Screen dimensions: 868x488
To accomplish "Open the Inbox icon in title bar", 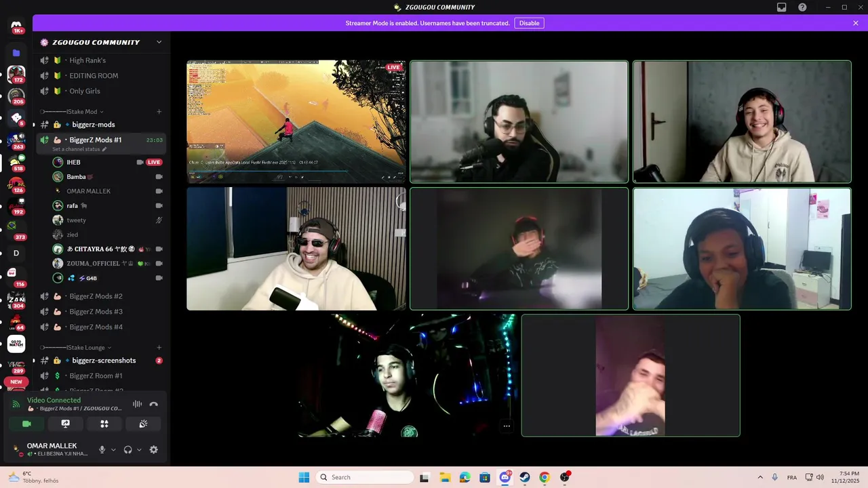I will 782,7.
